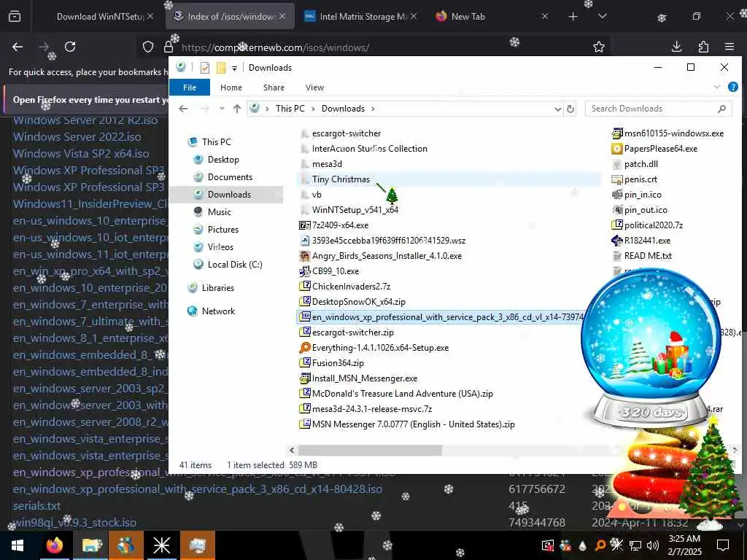
Task: Bookmark this page with the star
Action: (x=599, y=47)
